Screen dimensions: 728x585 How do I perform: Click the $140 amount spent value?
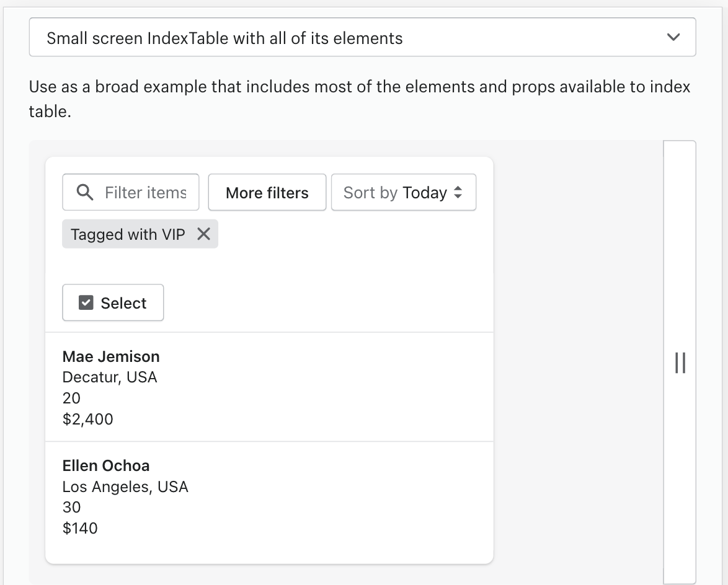click(x=80, y=528)
